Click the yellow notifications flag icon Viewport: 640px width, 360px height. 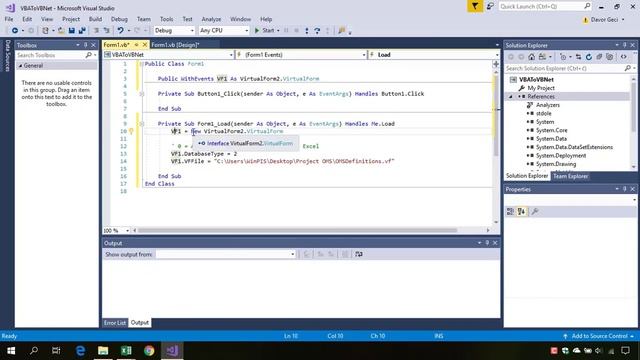pos(475,6)
